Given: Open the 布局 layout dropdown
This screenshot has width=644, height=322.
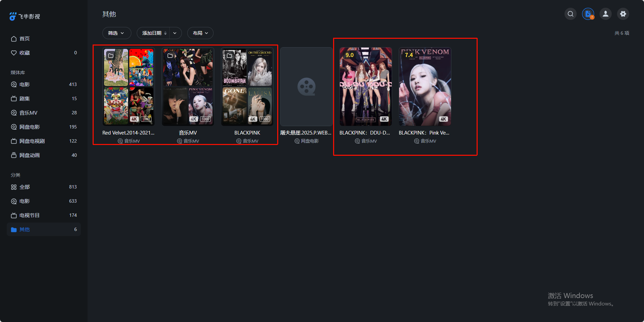Looking at the screenshot, I should [200, 33].
